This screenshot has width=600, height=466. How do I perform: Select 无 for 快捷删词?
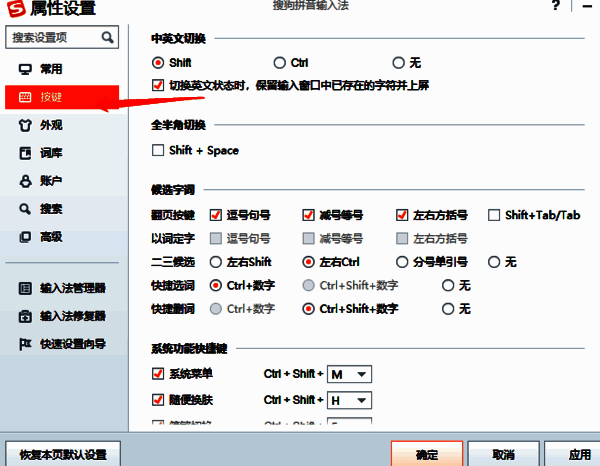coord(448,309)
